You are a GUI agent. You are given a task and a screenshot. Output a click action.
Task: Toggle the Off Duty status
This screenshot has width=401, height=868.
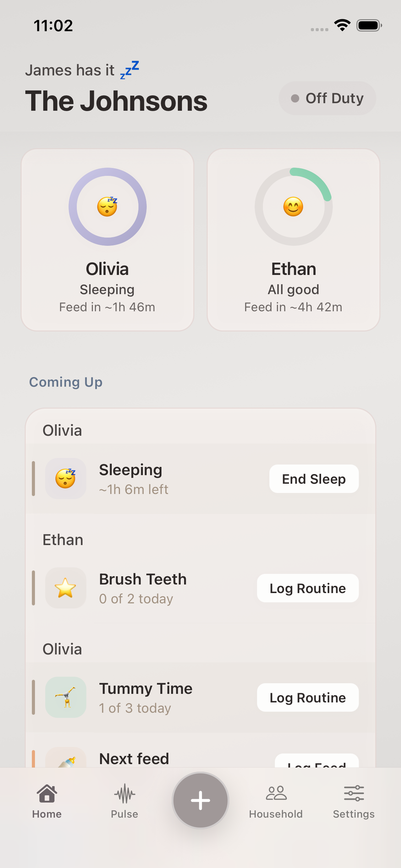coord(327,98)
